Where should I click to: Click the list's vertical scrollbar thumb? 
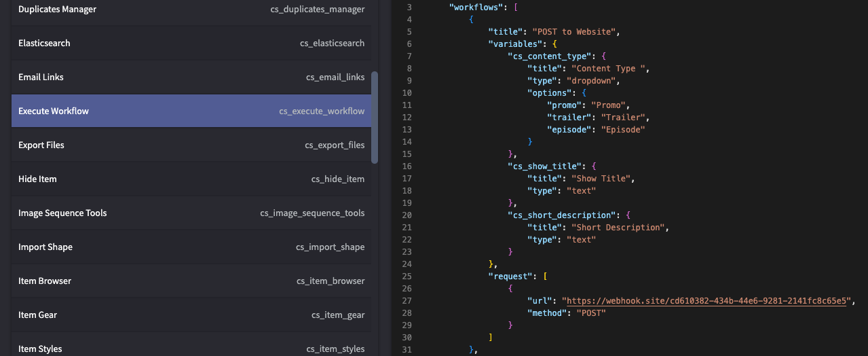(375, 117)
